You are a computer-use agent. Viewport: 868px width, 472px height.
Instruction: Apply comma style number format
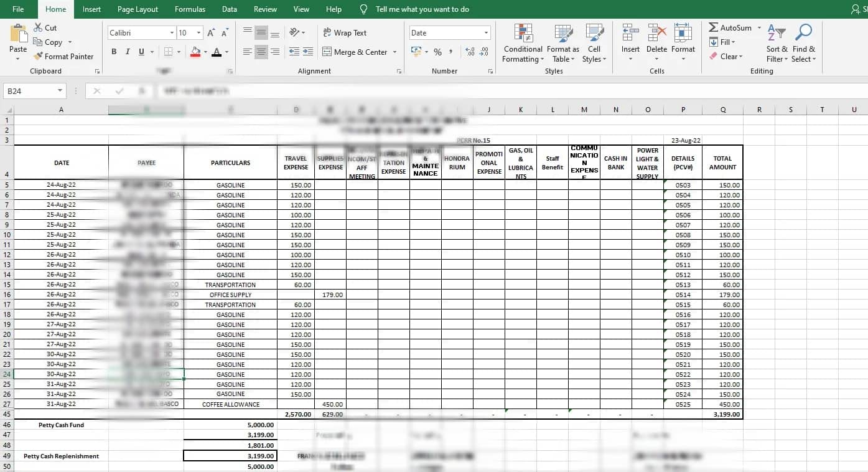pos(451,52)
